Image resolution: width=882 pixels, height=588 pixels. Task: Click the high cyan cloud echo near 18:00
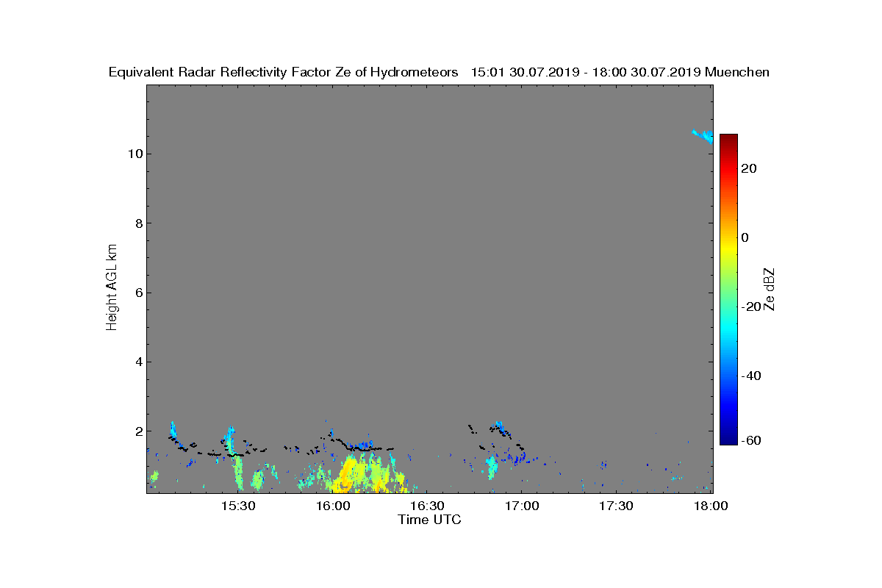coord(703,135)
